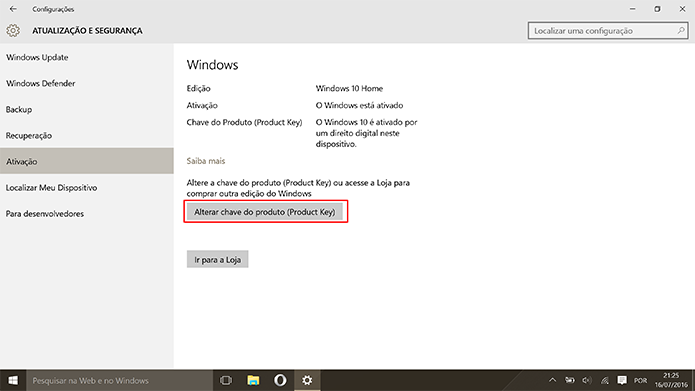Click Pesquisar na Web e no Windows box
Screen dimensions: 695x391
pos(120,380)
